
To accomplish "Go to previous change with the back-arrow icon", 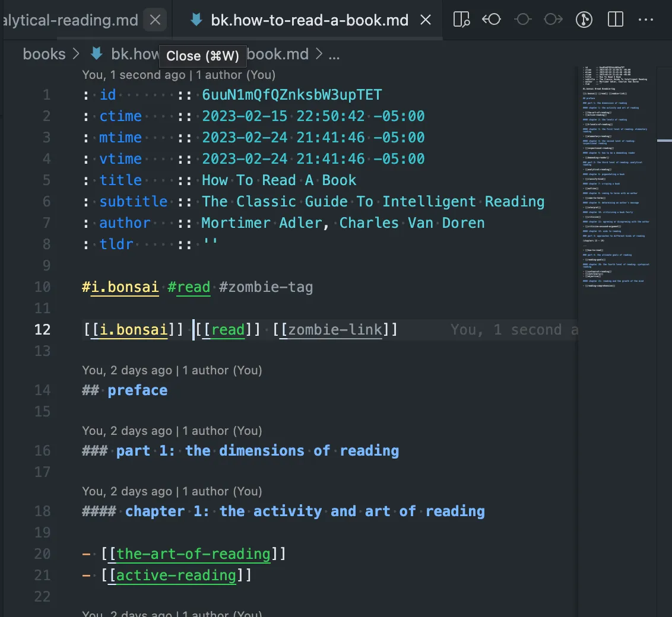I will coord(492,19).
